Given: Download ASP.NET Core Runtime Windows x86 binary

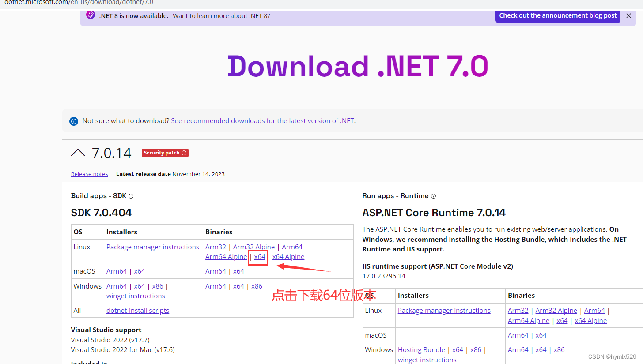Looking at the screenshot, I should [559, 349].
